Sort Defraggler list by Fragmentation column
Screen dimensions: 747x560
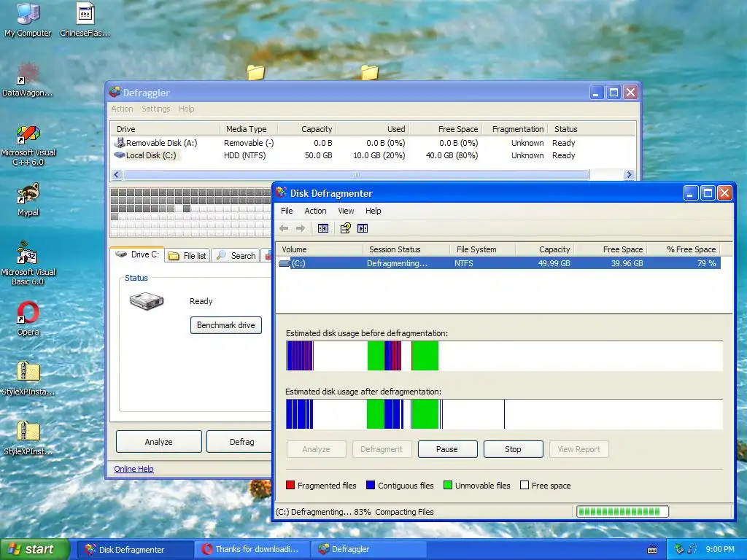click(x=515, y=129)
